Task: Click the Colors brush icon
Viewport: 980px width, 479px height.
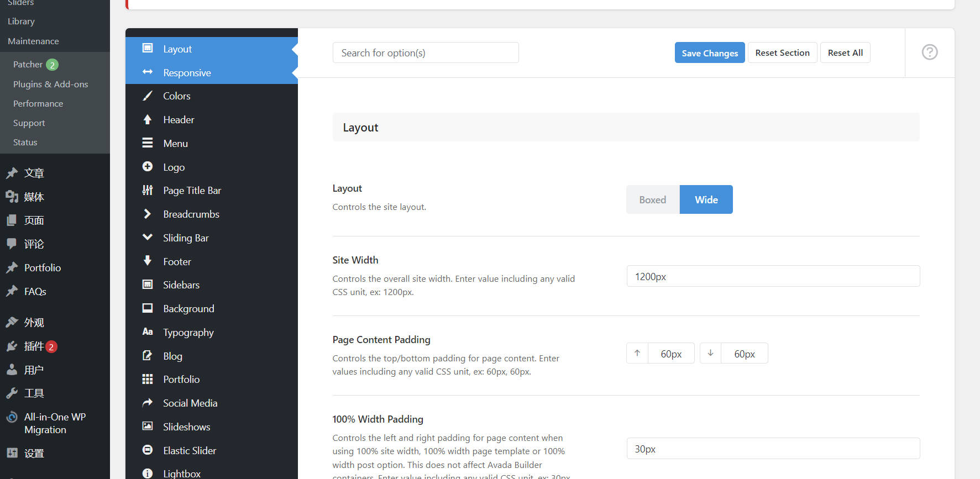Action: coord(148,96)
